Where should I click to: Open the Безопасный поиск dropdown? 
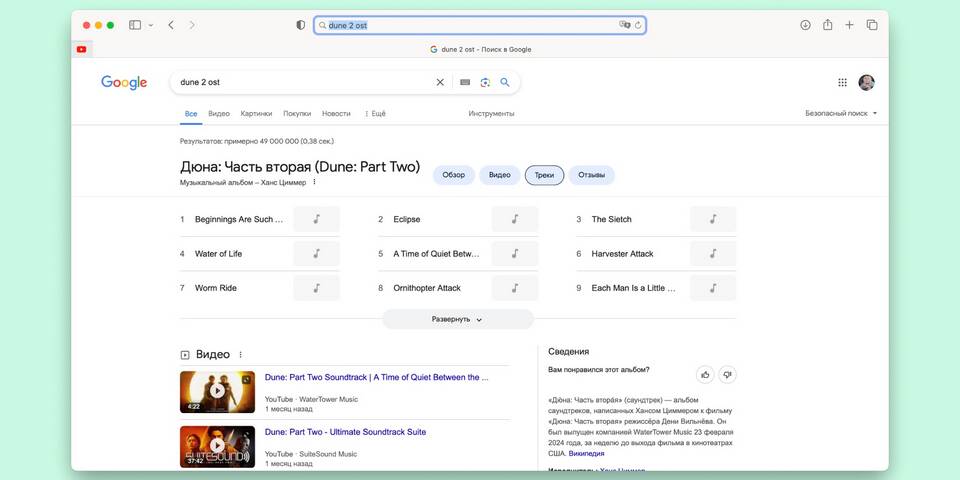coord(841,114)
